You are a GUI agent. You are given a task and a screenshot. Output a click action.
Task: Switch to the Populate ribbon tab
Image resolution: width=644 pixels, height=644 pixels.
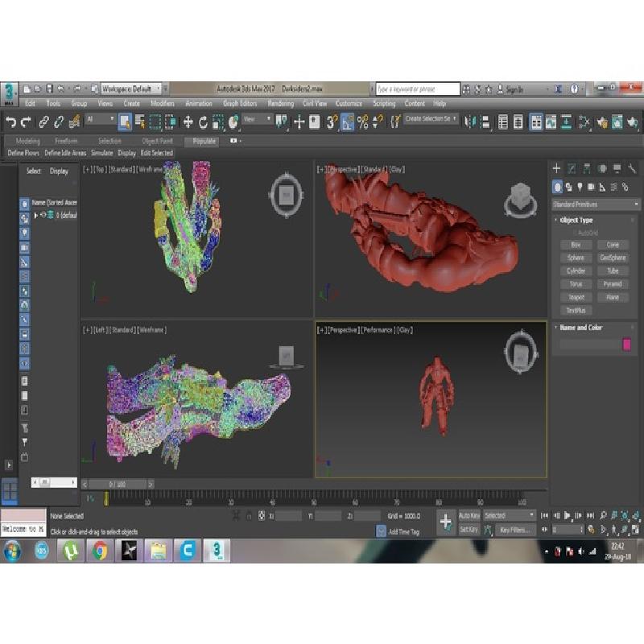204,141
